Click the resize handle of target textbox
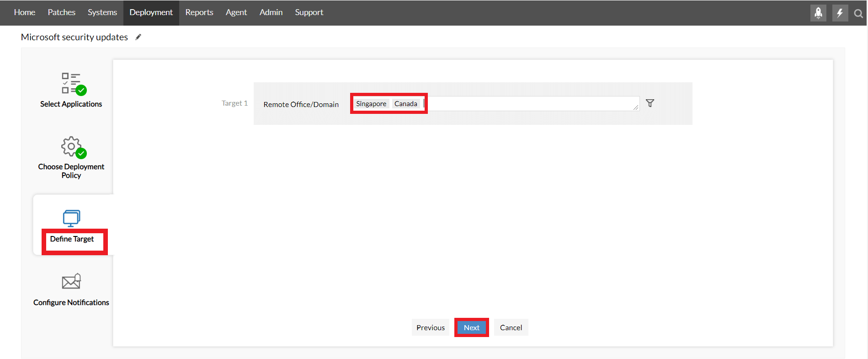The width and height of the screenshot is (868, 359). coord(636,107)
